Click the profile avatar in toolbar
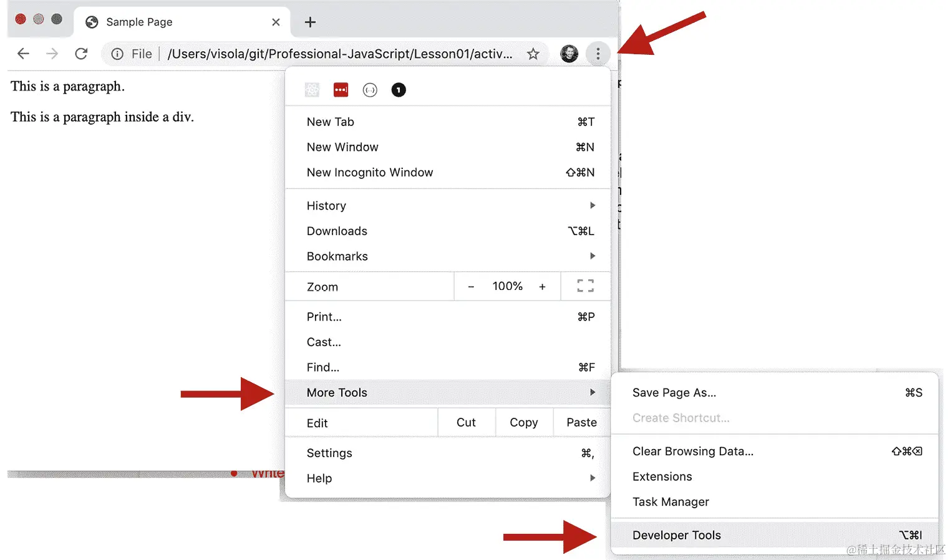This screenshot has height=560, width=950. pos(569,54)
